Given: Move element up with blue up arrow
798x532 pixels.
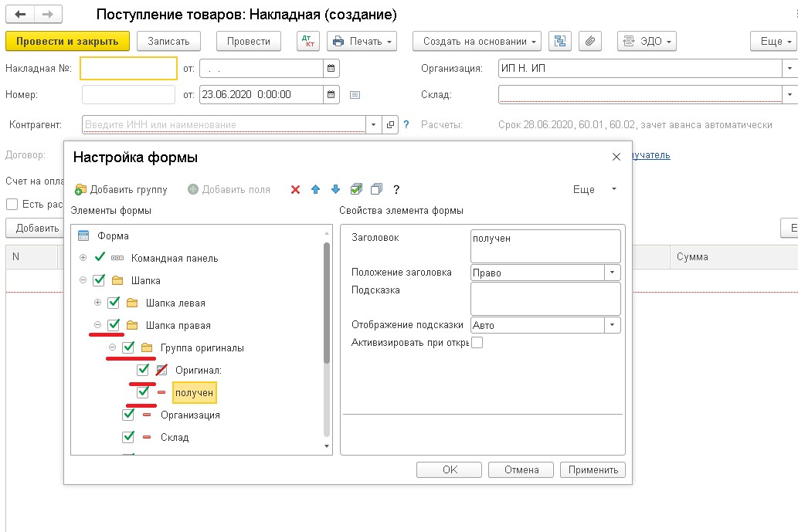Looking at the screenshot, I should 315,189.
